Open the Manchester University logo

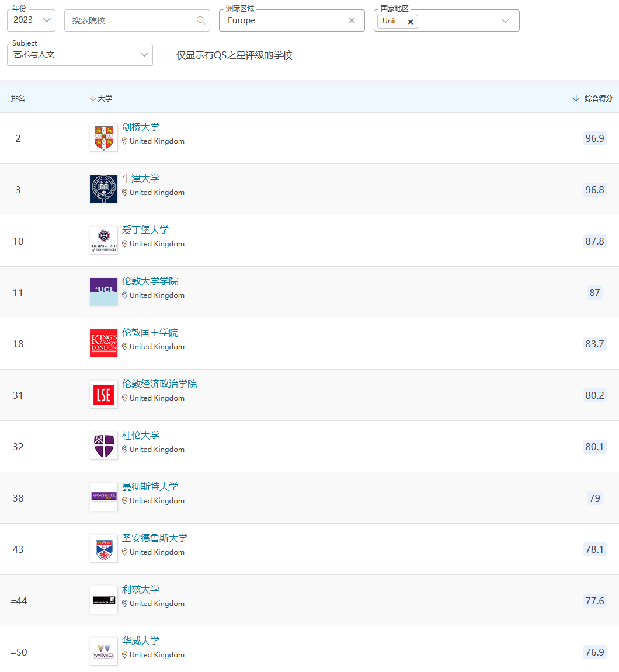[104, 497]
